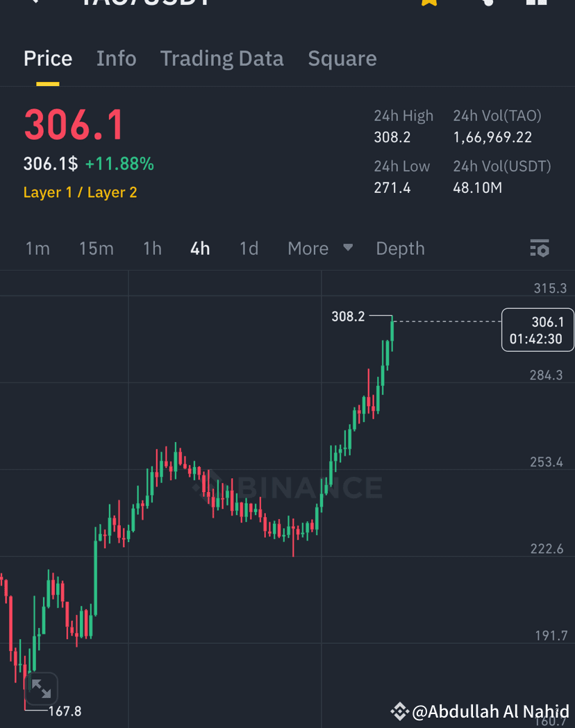Open the Trading Data tab
Image resolution: width=575 pixels, height=728 pixels.
point(222,59)
